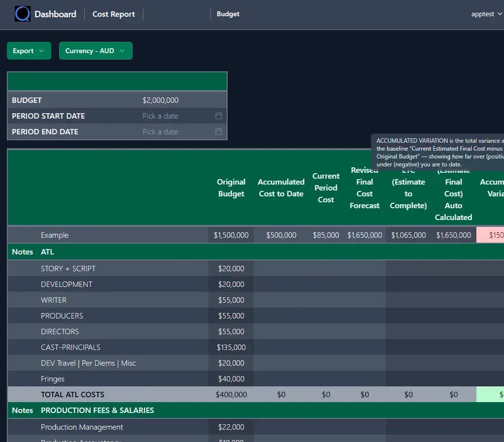The height and width of the screenshot is (442, 504).
Task: Click the Revised Final Cost Forecast header
Action: pyautogui.click(x=365, y=188)
